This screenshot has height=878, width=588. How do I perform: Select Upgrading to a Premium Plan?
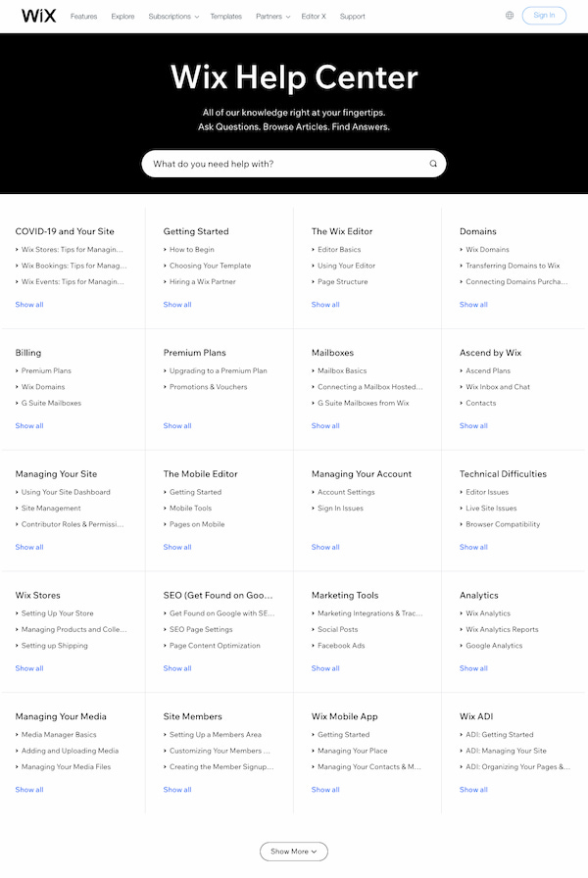coord(218,371)
